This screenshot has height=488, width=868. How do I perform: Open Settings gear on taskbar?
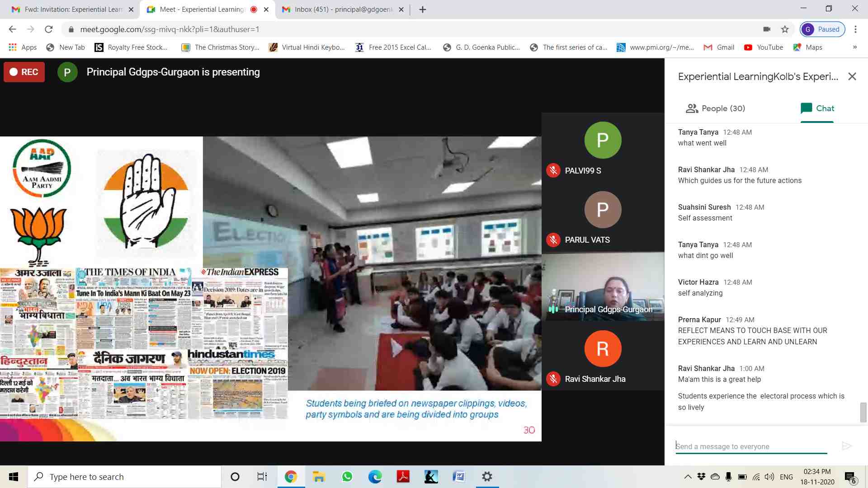tap(487, 477)
